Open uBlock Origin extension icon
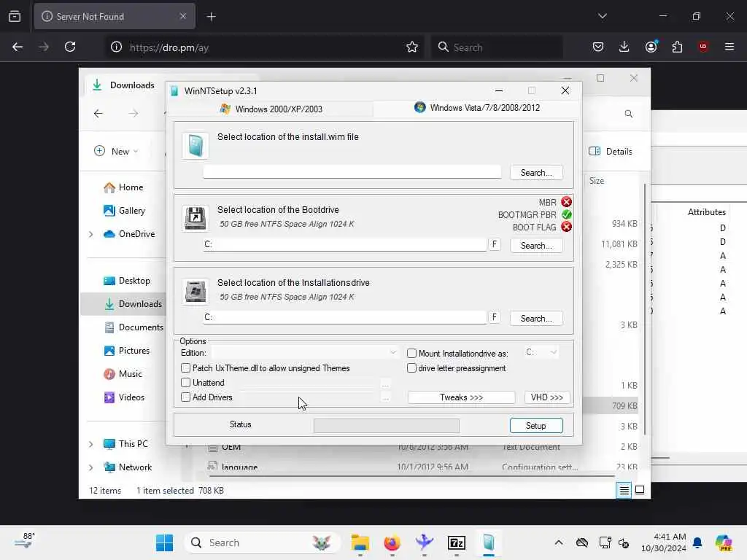The height and width of the screenshot is (560, 747). point(703,47)
